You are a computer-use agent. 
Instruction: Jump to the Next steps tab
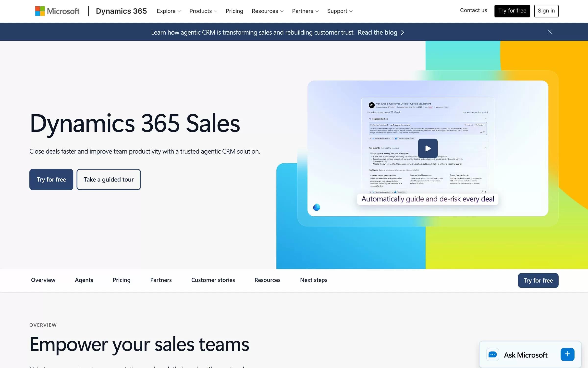pyautogui.click(x=314, y=280)
